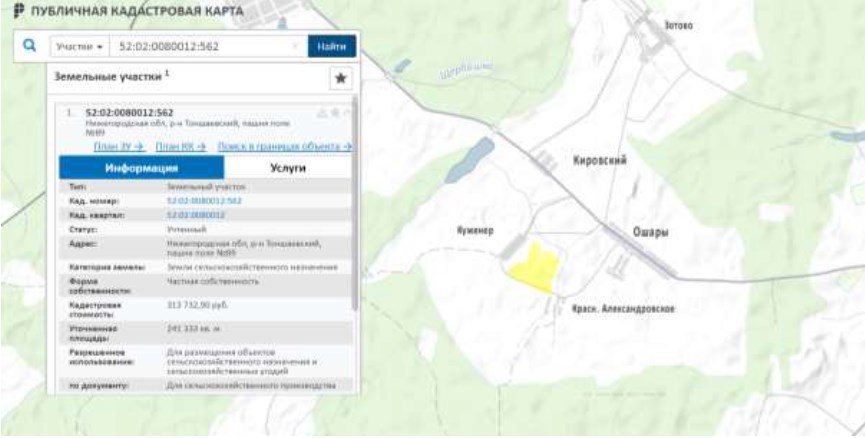Click the yellow highlighted land parcel

coord(532,269)
